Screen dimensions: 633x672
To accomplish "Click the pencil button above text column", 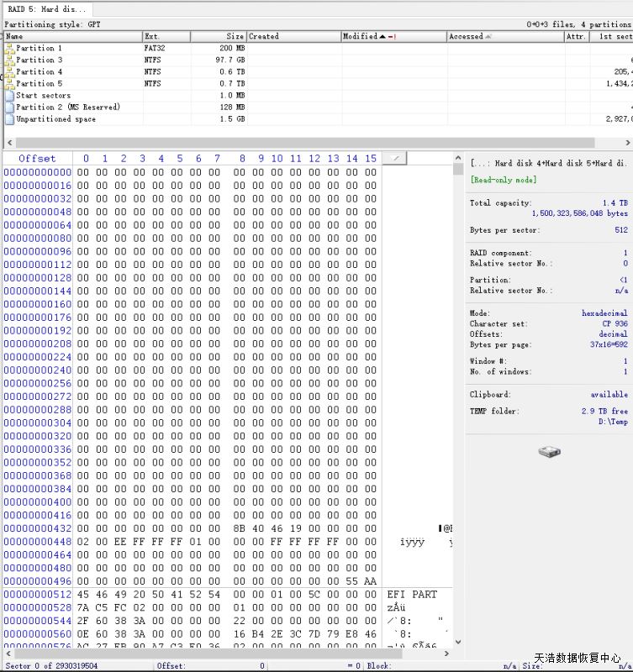I will 395,158.
